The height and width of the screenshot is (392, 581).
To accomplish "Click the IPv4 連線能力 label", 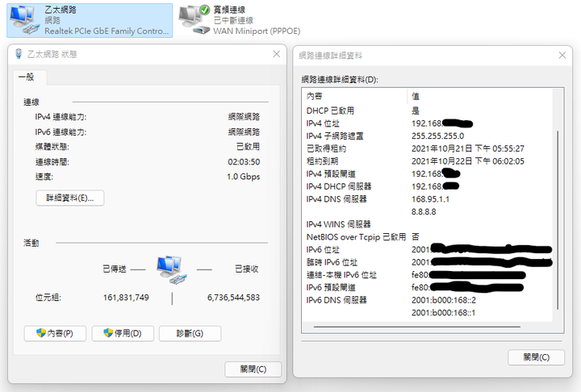I will pos(61,117).
